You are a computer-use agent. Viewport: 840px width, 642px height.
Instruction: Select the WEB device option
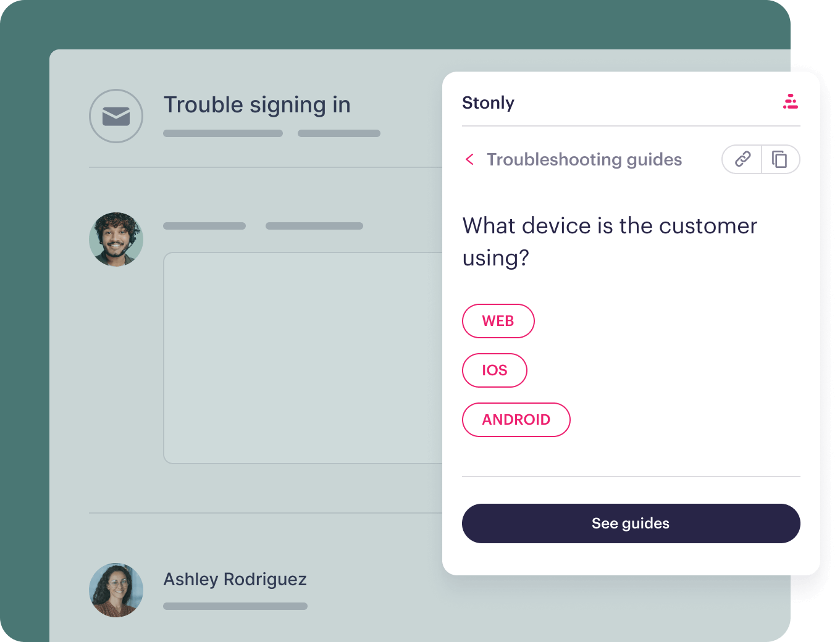point(498,321)
